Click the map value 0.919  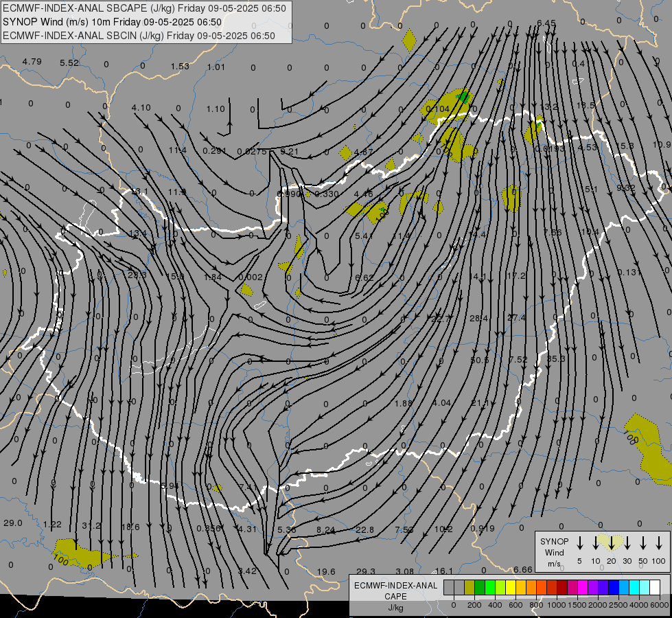[483, 528]
